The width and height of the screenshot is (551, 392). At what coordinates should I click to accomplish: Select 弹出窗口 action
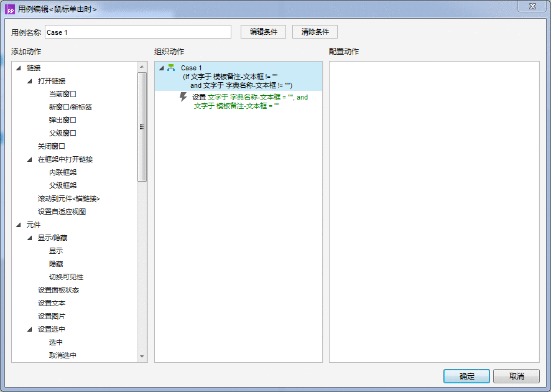tap(63, 120)
